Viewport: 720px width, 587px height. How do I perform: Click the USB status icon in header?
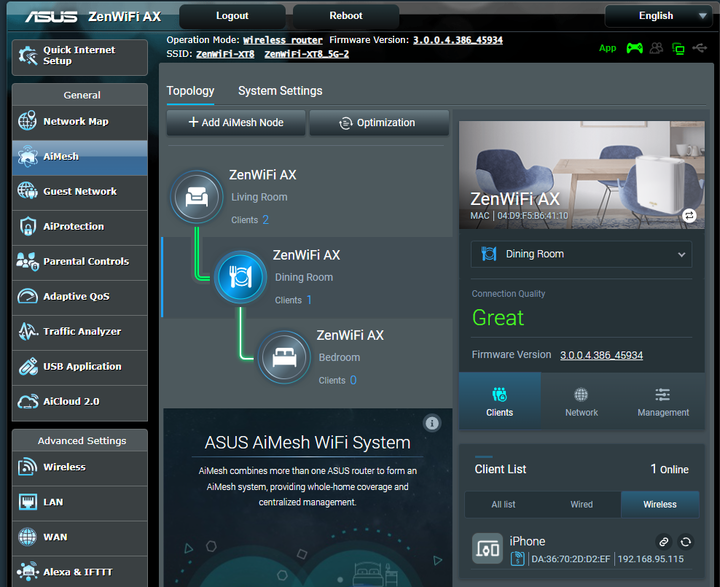700,47
